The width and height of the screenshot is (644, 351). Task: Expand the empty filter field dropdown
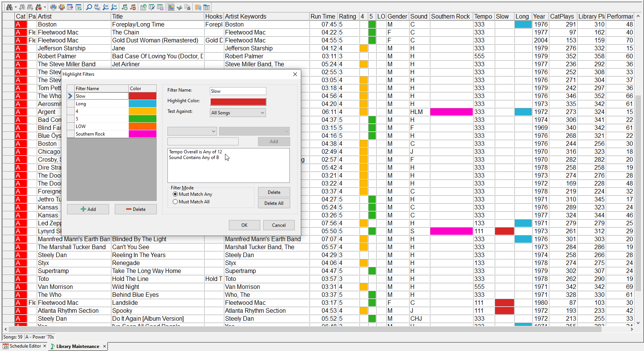coord(192,131)
